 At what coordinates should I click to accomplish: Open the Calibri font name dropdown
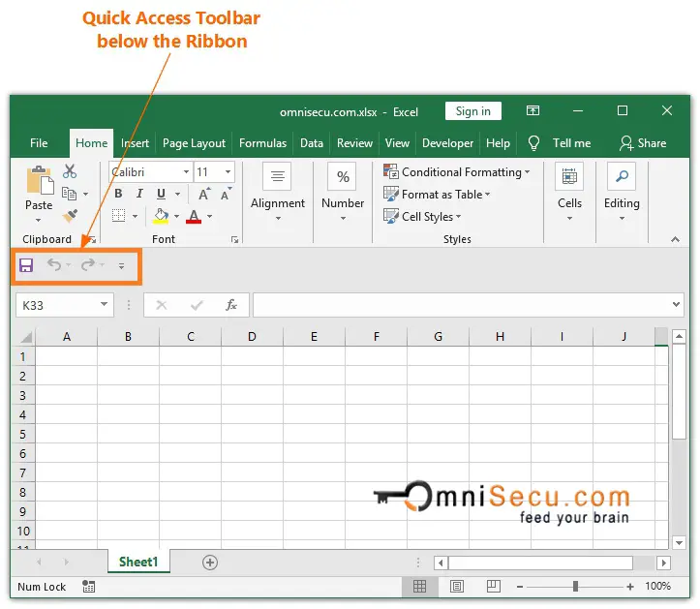(186, 172)
